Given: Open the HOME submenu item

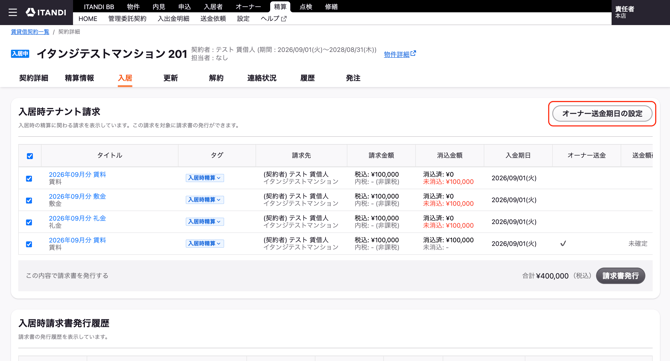Looking at the screenshot, I should pos(88,19).
